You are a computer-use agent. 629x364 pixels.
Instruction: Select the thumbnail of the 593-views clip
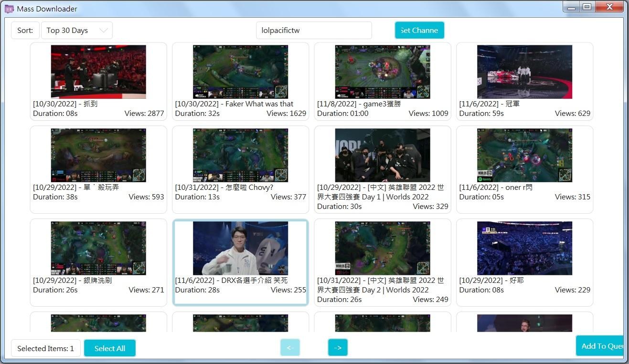coord(98,155)
